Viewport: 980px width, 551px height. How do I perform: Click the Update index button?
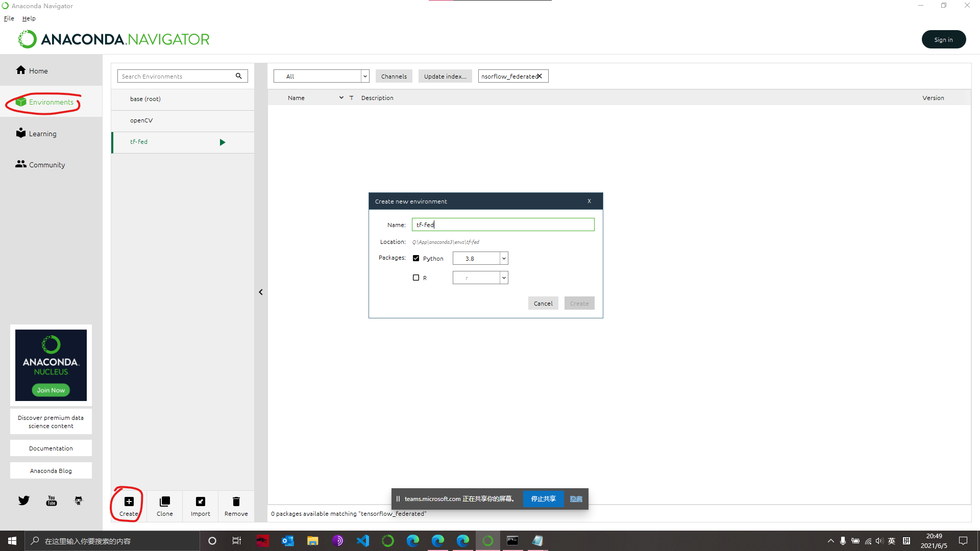point(445,76)
